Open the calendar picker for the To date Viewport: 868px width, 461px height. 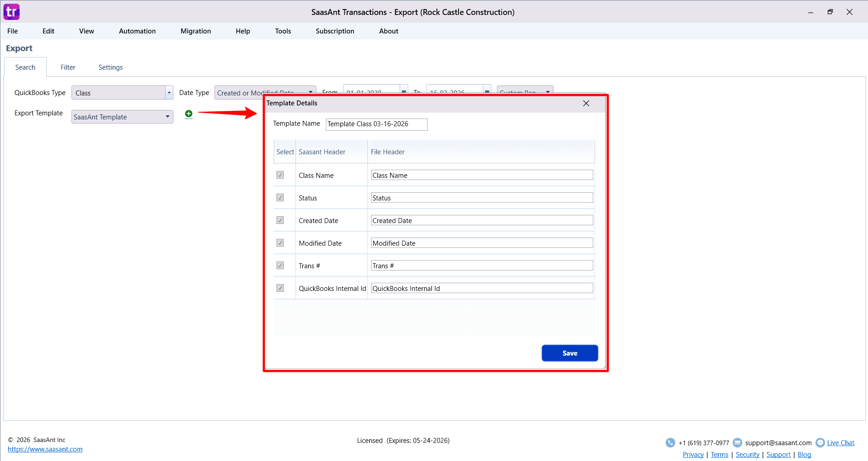[x=486, y=91]
